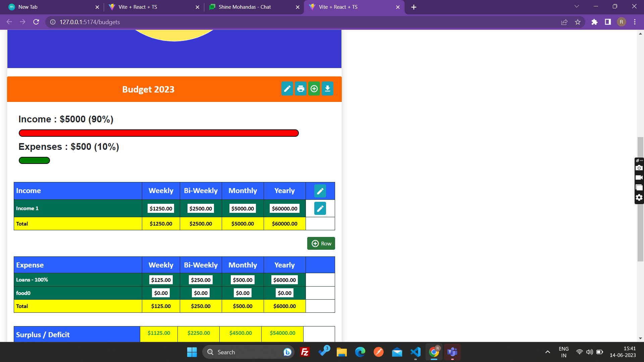
Task: Click the Income 1 Weekly $1250.00 field
Action: click(161, 208)
